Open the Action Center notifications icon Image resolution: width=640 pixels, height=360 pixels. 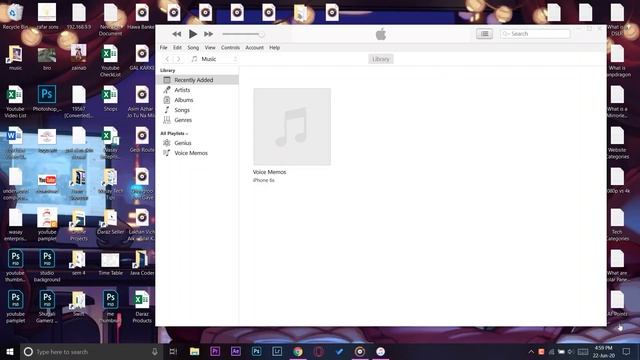(626, 351)
